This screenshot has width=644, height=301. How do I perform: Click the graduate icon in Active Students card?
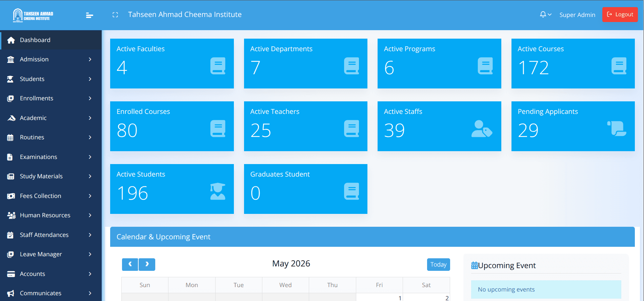218,191
